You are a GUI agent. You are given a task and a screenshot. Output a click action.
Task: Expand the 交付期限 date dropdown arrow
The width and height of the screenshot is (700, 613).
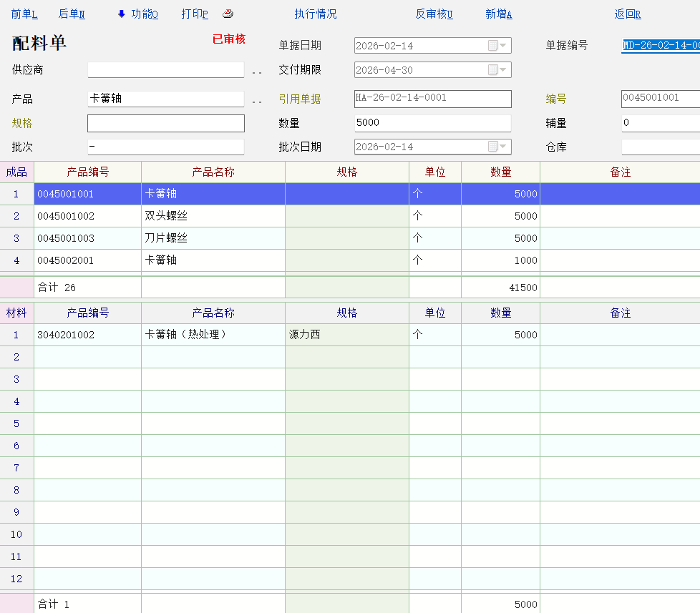coord(504,70)
